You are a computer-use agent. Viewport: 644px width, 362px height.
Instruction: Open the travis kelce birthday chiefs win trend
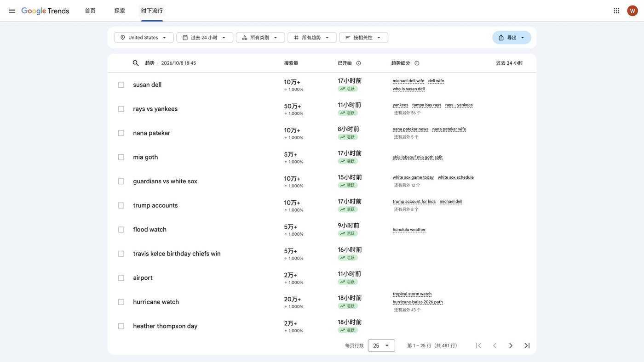pyautogui.click(x=177, y=254)
